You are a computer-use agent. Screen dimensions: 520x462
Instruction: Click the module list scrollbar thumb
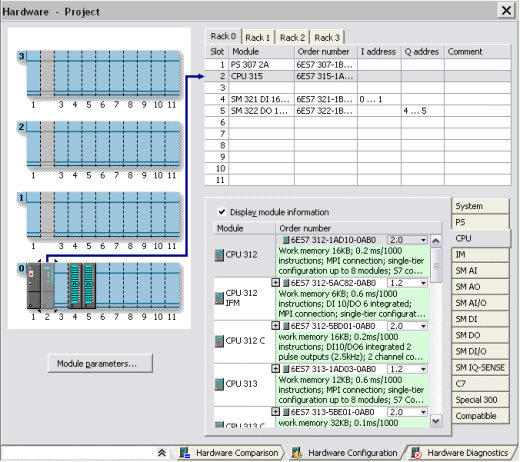click(x=436, y=265)
